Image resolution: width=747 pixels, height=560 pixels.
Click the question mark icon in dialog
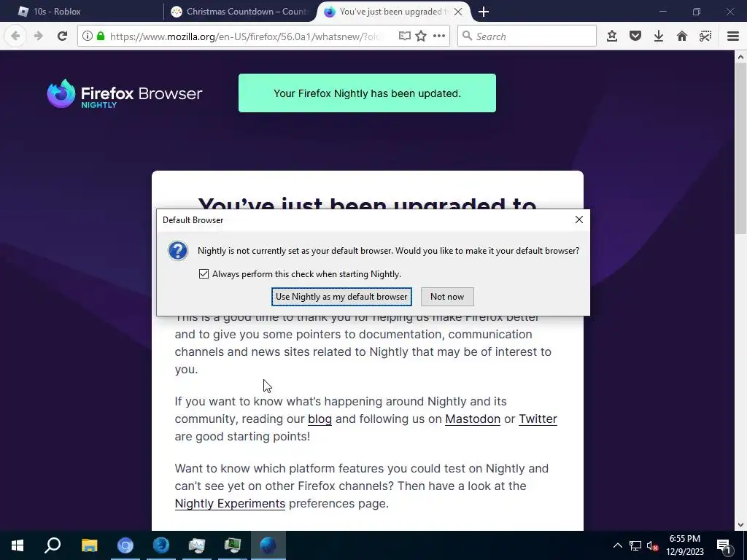(178, 251)
